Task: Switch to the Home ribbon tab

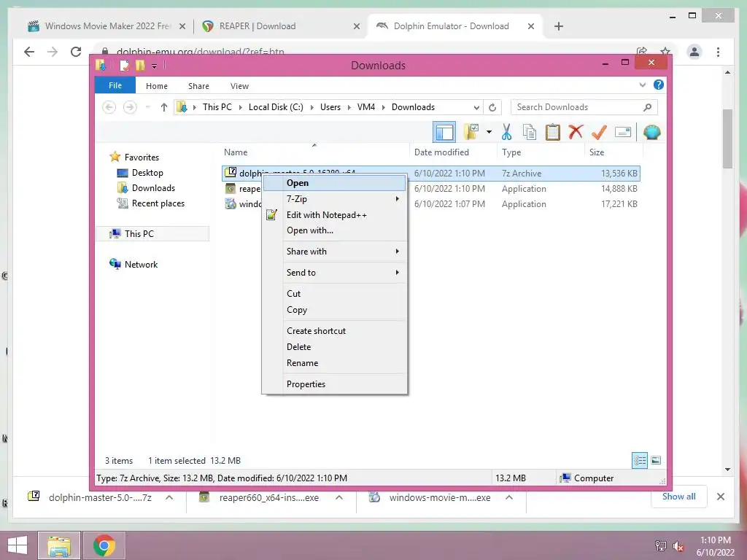Action: [x=157, y=86]
